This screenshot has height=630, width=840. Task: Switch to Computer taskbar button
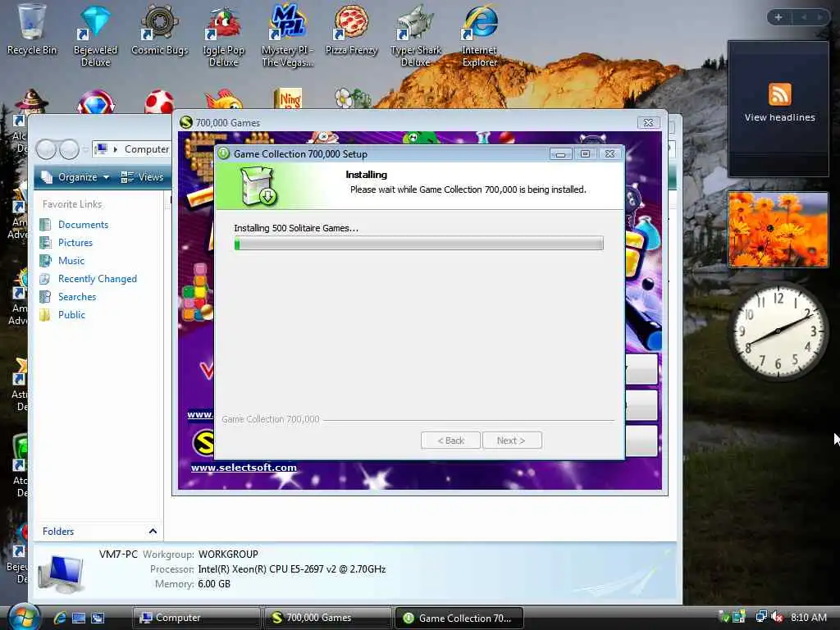coord(196,618)
